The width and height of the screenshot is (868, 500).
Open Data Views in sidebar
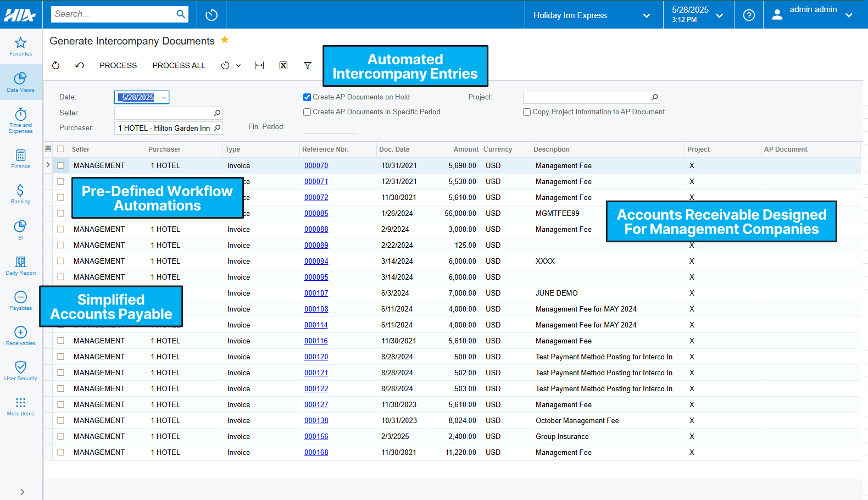point(20,82)
